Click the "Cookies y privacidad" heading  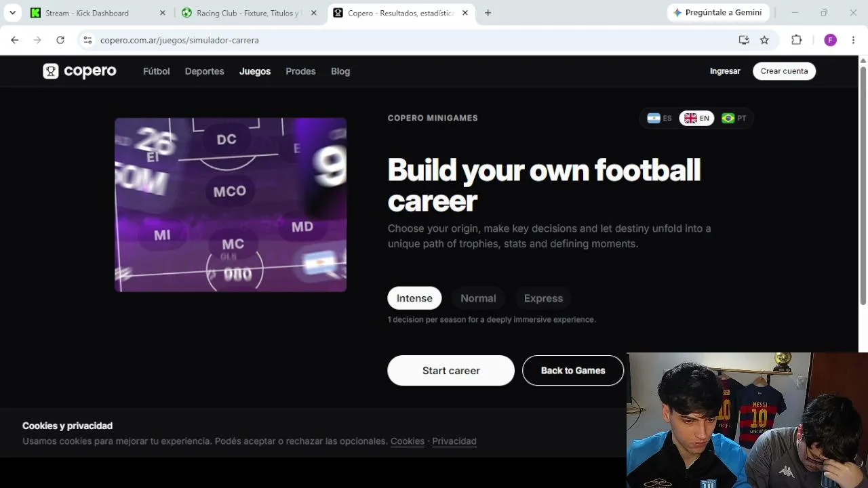pyautogui.click(x=67, y=426)
